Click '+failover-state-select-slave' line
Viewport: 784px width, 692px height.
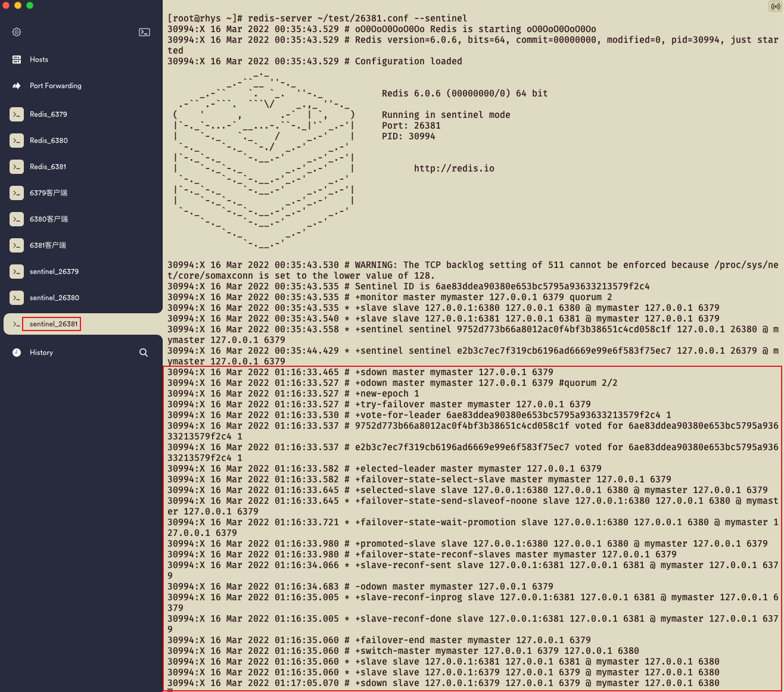(x=419, y=479)
